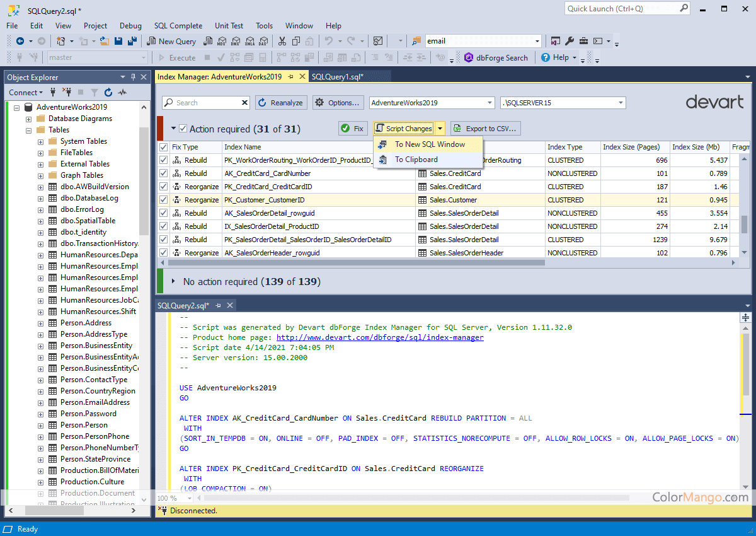Click the connect plug icon in Object Explorer
This screenshot has height=536, width=756.
coord(52,92)
